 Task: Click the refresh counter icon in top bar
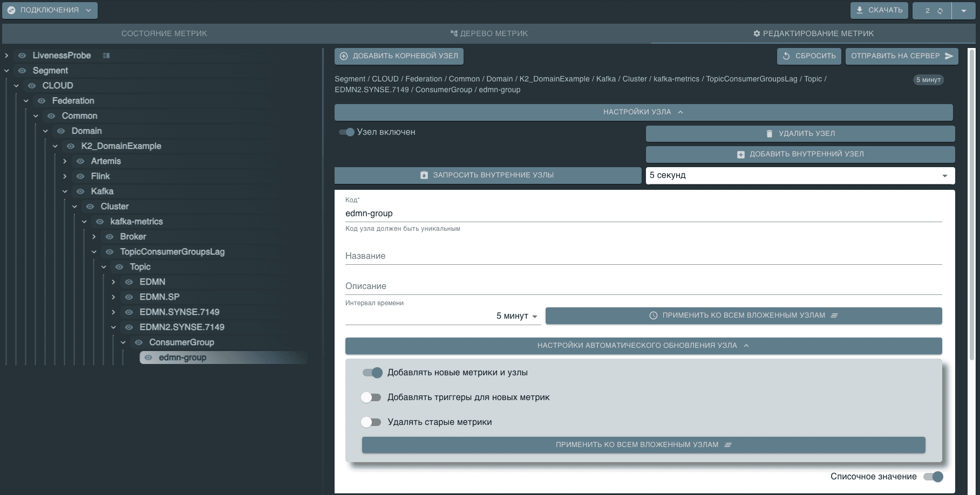tap(940, 11)
